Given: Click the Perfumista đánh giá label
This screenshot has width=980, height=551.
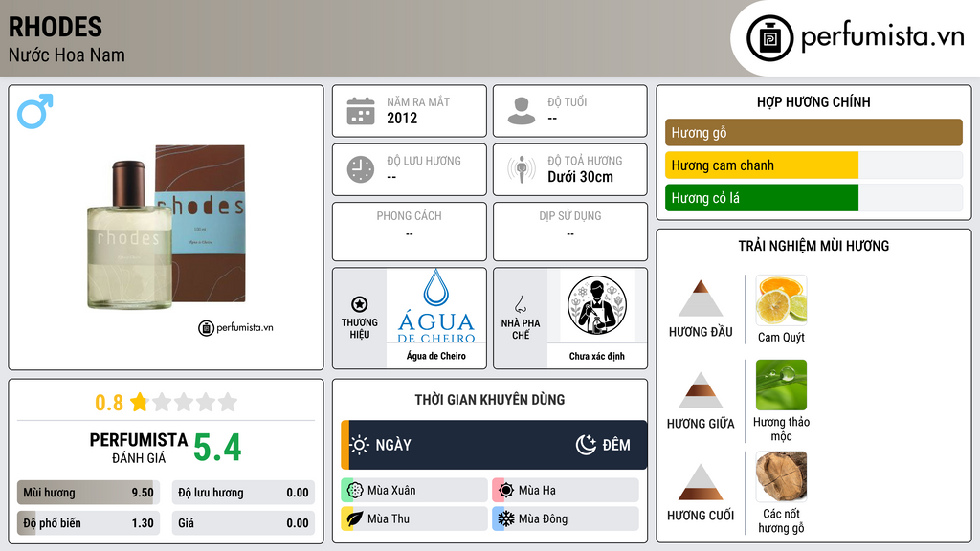Looking at the screenshot, I should click(139, 448).
